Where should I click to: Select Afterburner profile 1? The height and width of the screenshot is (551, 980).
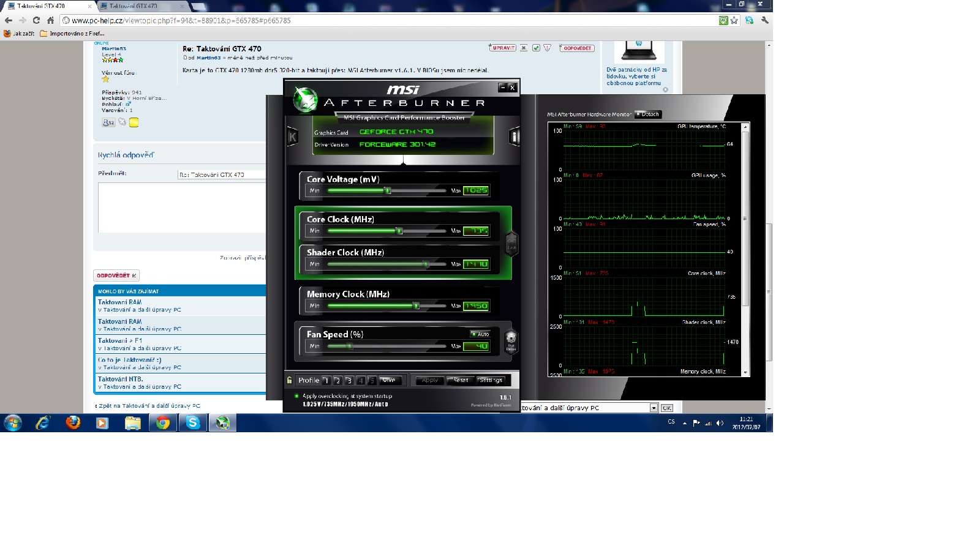click(x=326, y=381)
